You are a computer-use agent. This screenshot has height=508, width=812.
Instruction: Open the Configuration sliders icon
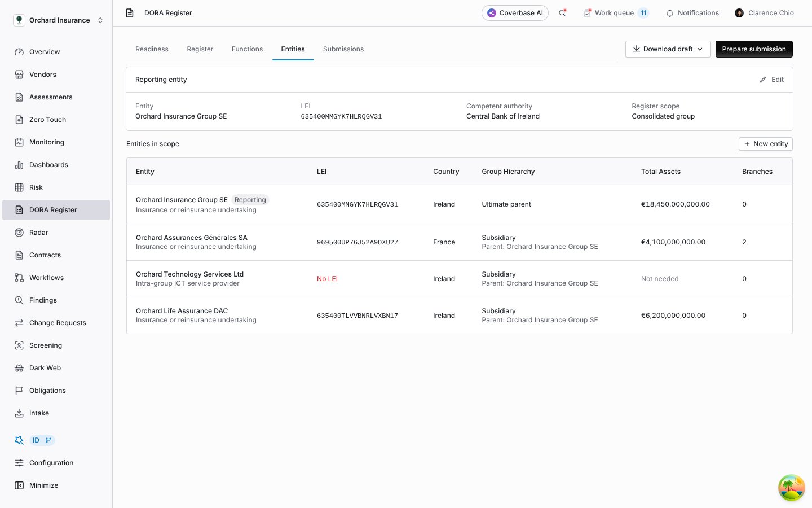[19, 463]
